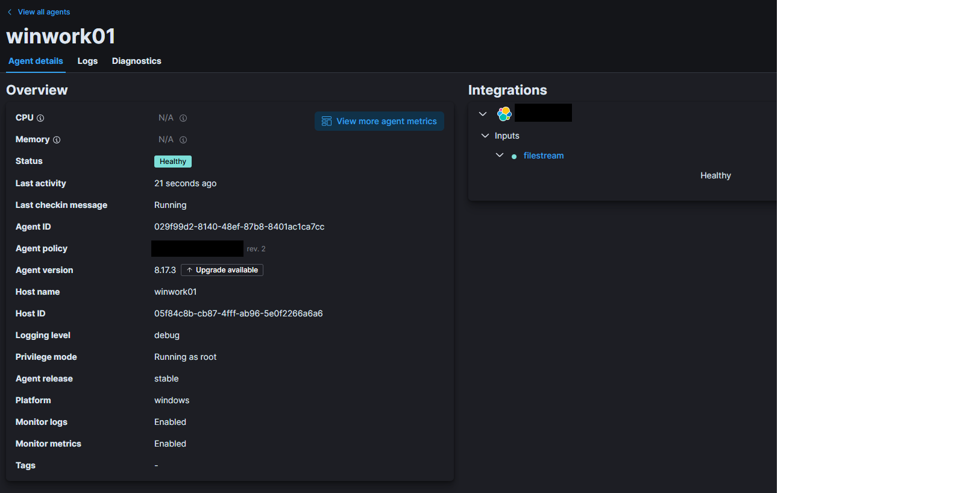
Task: Click the Last checkin message Running value
Action: [x=171, y=205]
